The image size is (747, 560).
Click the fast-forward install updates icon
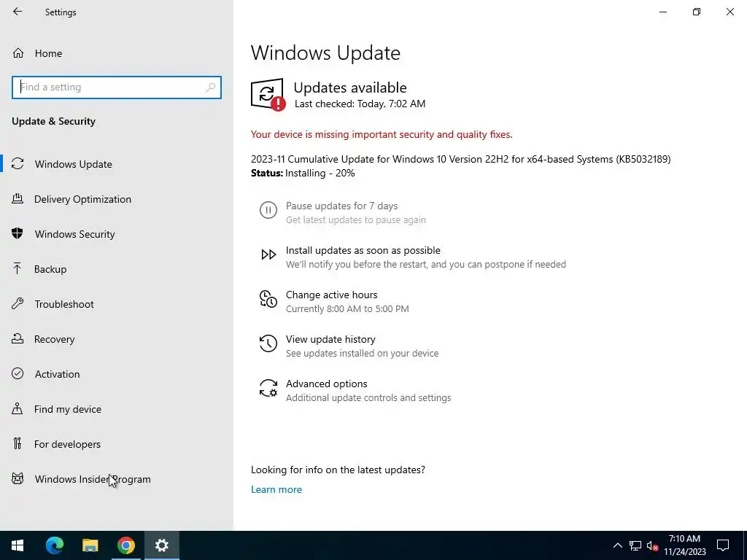[268, 254]
